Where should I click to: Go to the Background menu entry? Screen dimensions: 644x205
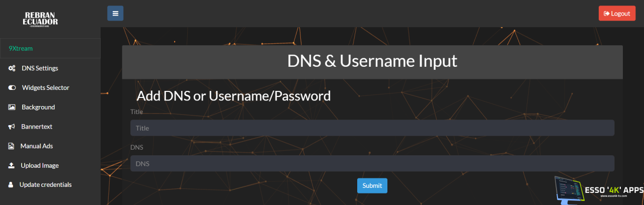[x=38, y=108]
